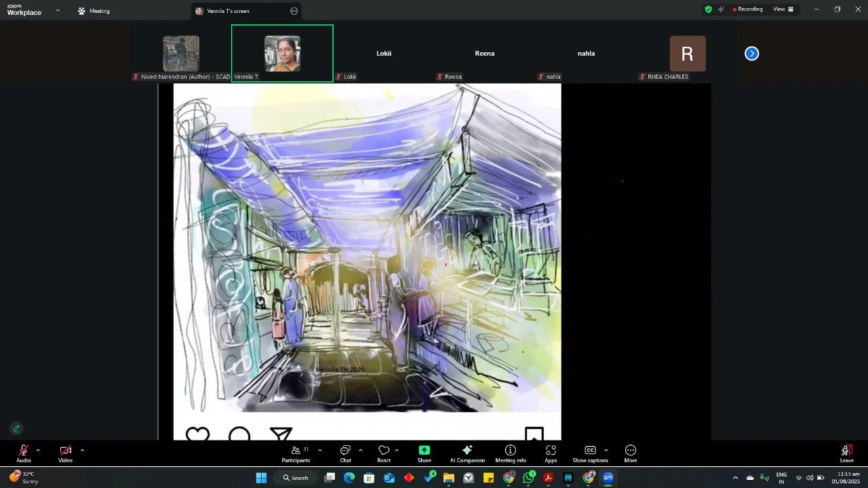Select the nahla participant tile

click(586, 54)
